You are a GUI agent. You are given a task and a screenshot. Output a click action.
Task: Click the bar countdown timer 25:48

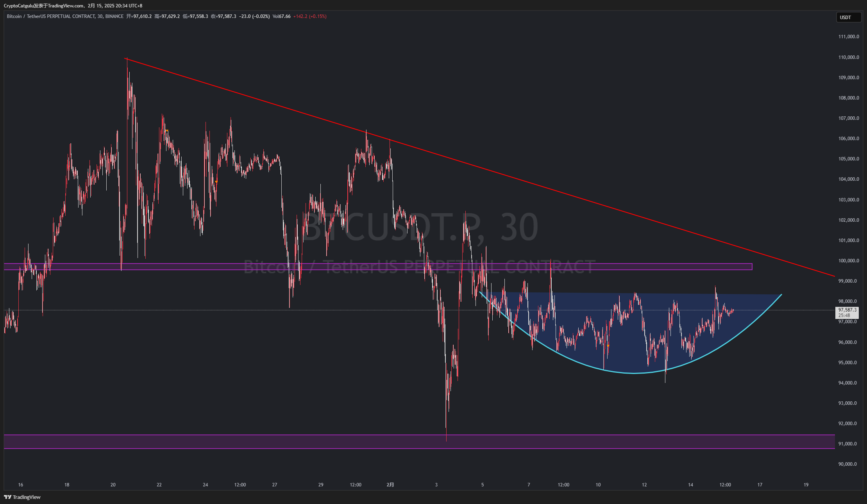[x=844, y=315]
